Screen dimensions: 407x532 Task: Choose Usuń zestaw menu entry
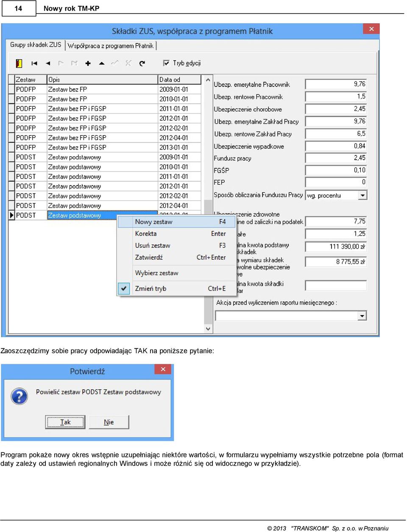[176, 245]
